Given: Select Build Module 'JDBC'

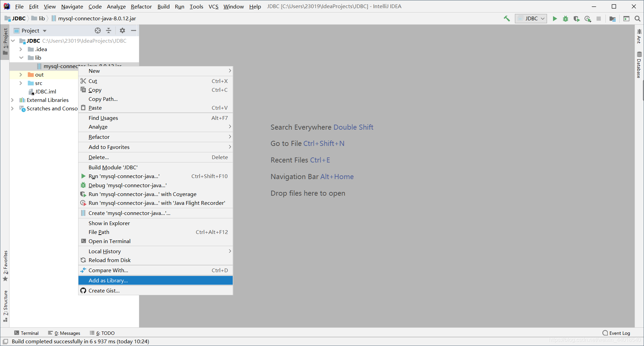Looking at the screenshot, I should 156,167.
